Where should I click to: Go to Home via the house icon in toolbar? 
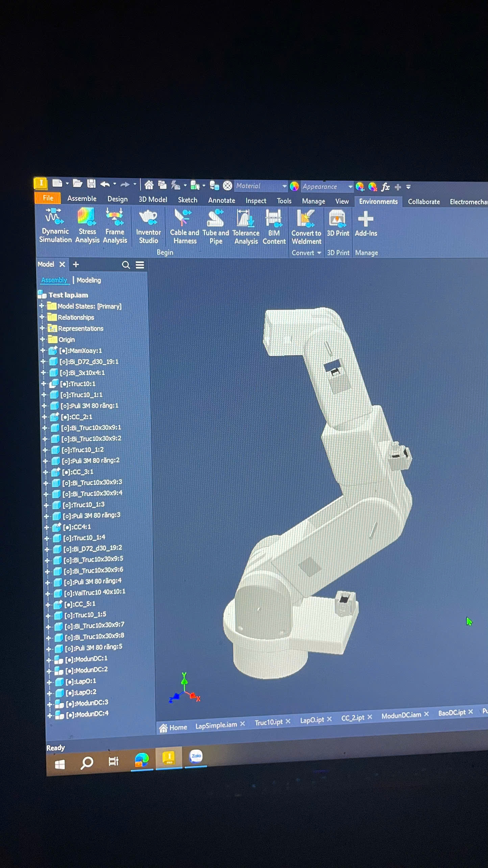point(149,185)
